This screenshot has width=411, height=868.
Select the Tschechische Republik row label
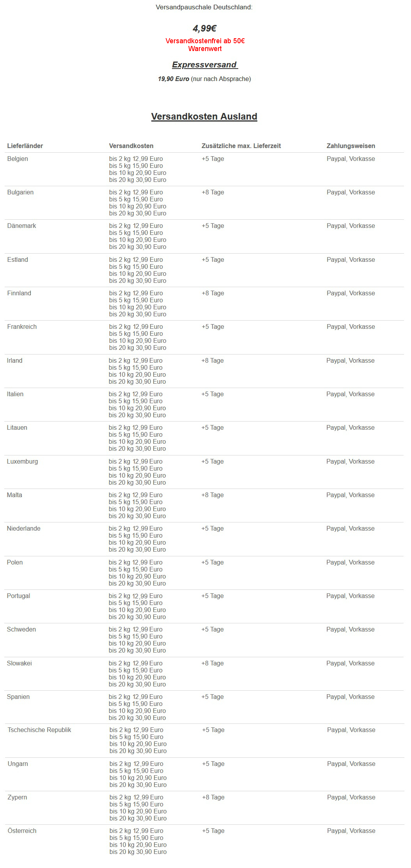tap(39, 730)
